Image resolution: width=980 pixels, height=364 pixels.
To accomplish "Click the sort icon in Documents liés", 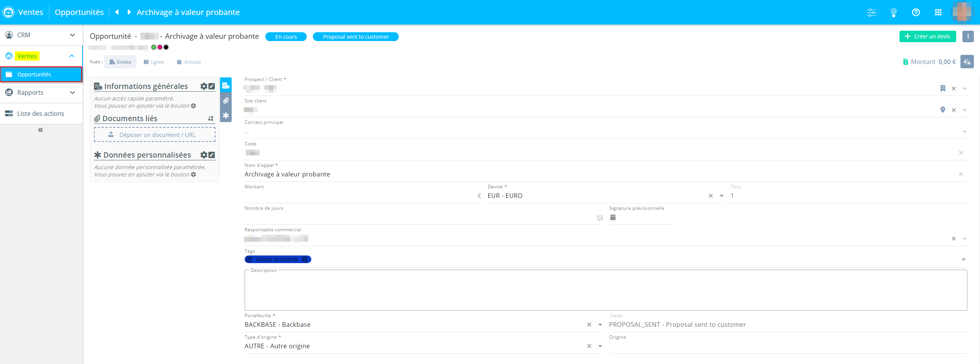I will [x=210, y=119].
